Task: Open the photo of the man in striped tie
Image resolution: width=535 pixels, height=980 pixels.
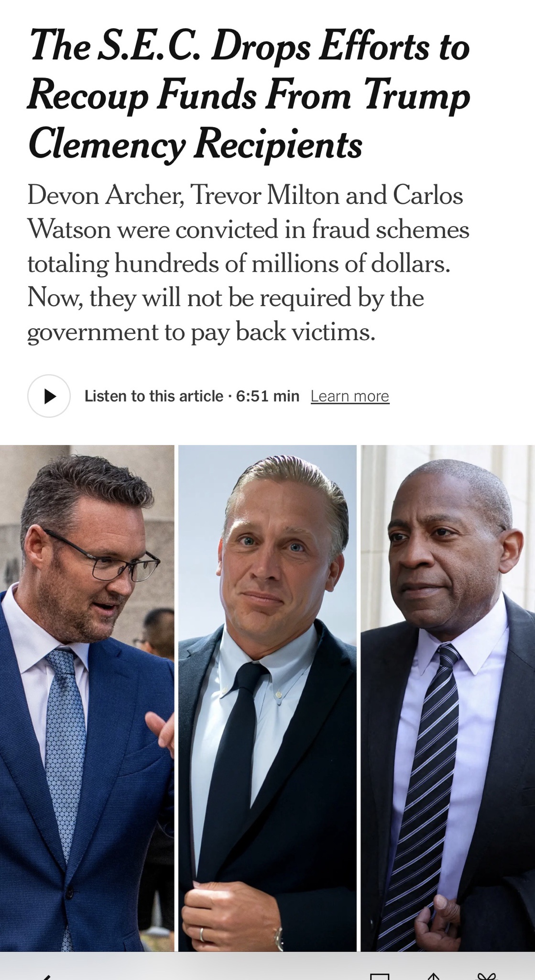Action: click(448, 698)
